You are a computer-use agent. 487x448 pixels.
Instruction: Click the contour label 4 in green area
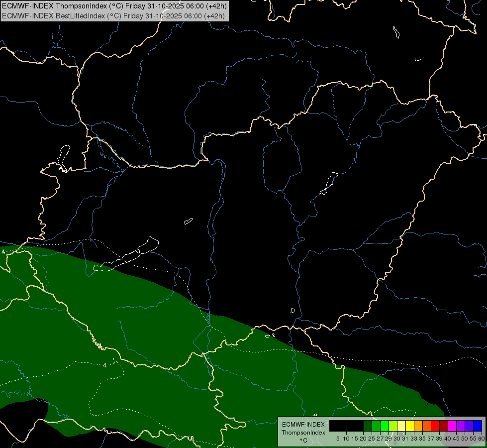coord(104,365)
